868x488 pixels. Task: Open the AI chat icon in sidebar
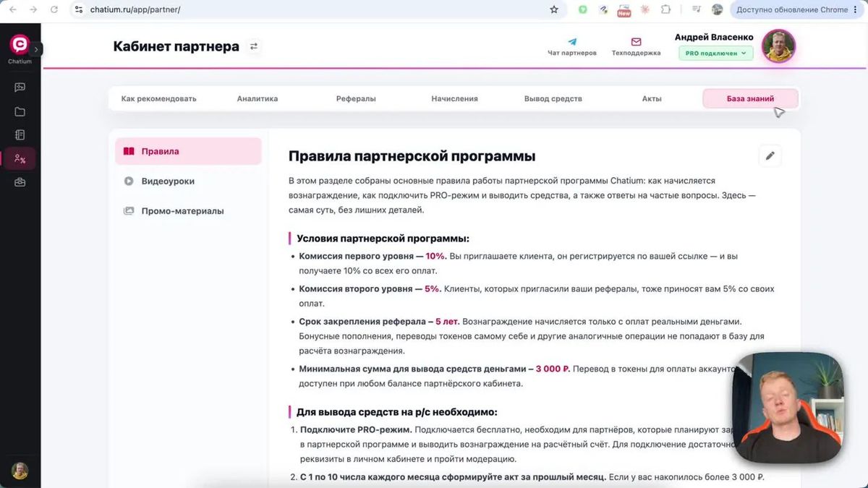pyautogui.click(x=20, y=87)
